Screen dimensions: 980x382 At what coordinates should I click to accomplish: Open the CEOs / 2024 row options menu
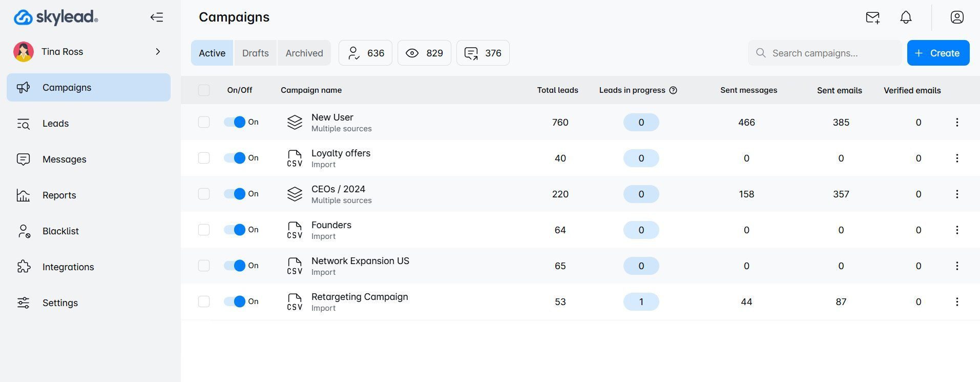[x=957, y=194]
